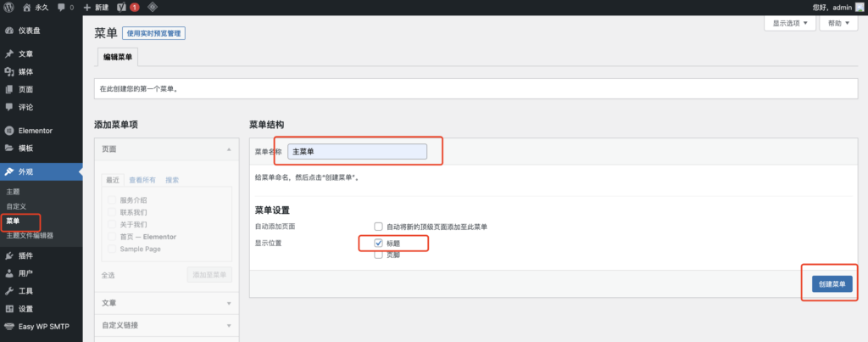Open 评论 comments icon in sidebar
The image size is (868, 342).
[x=8, y=107]
